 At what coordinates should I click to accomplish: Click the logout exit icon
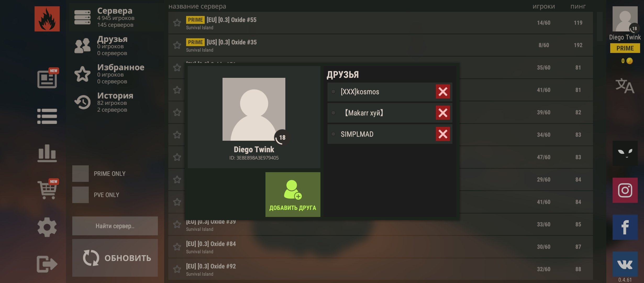47,264
